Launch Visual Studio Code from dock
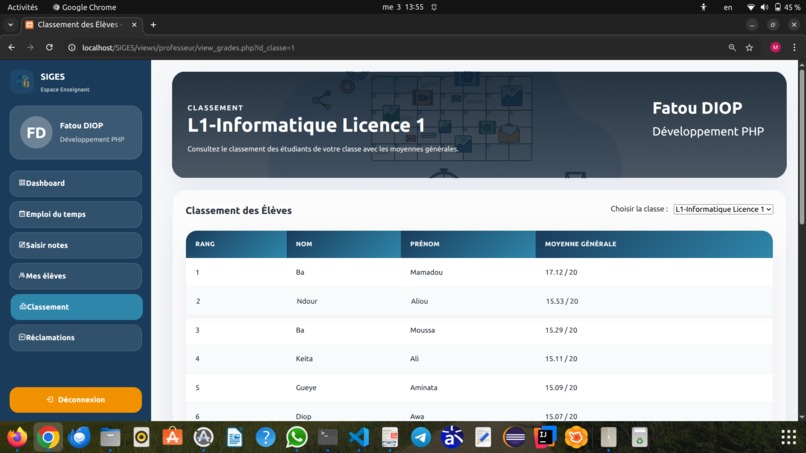806x453 pixels. pos(359,438)
